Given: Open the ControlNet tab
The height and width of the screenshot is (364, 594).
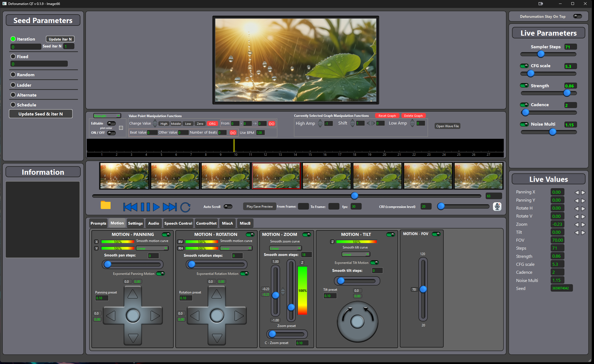Looking at the screenshot, I should tap(206, 223).
